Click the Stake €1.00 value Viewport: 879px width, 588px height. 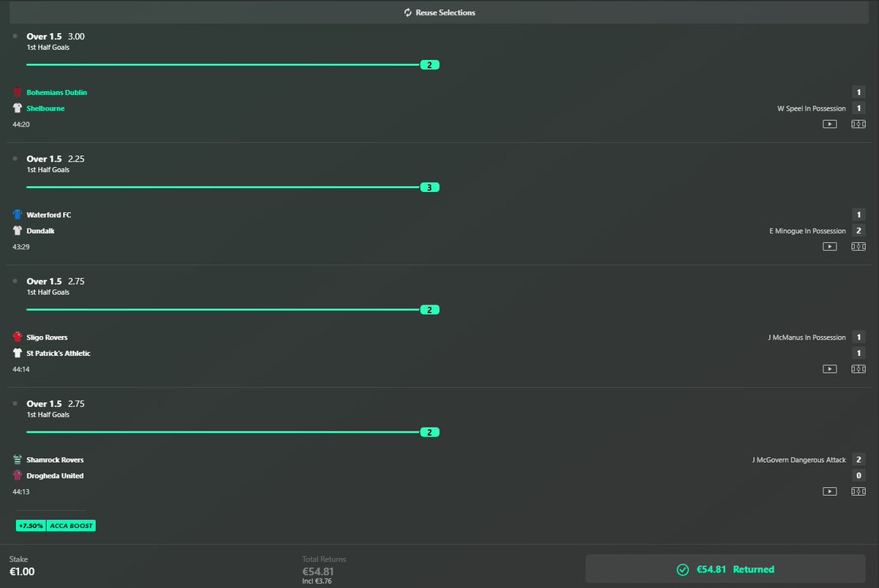(22, 572)
